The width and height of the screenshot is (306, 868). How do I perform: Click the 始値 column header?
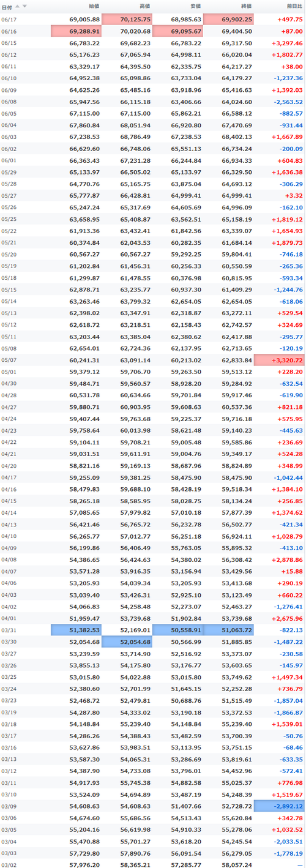point(94,6)
